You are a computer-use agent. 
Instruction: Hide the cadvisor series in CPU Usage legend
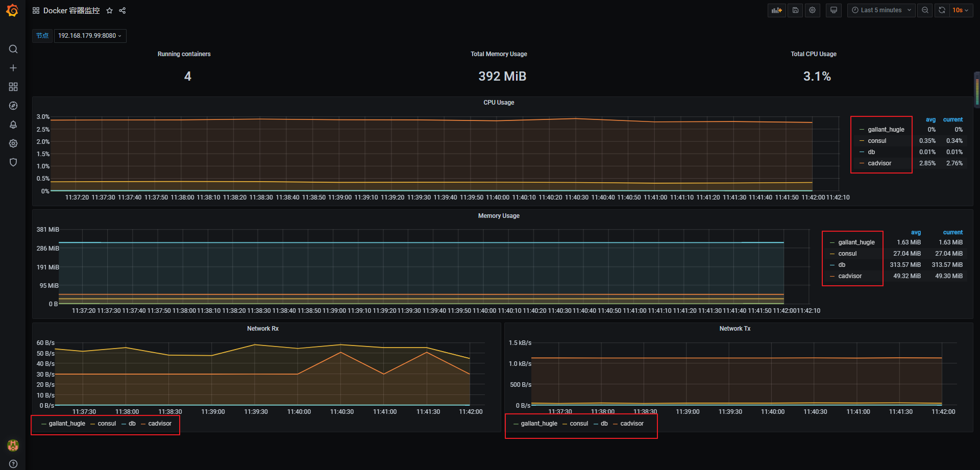(879, 163)
